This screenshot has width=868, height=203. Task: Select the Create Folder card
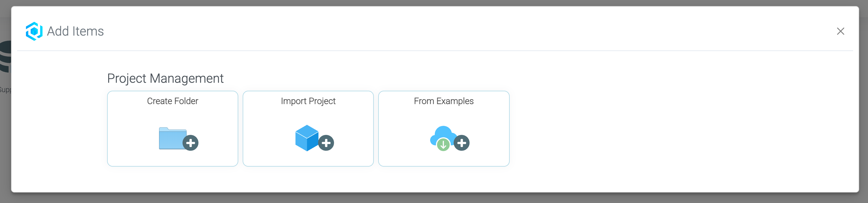173,129
